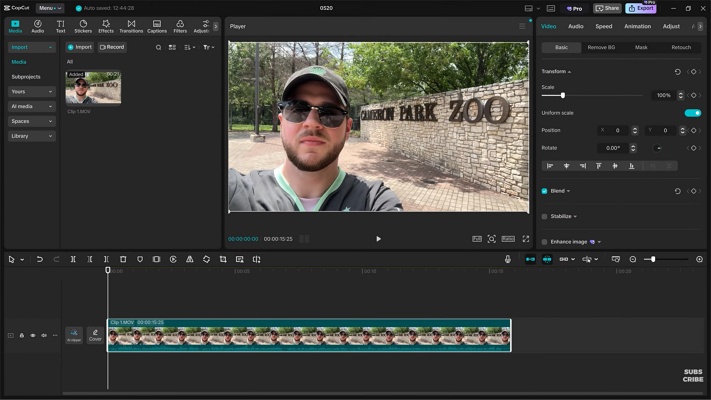
Task: Click the rotate icon in timeline toolbar
Action: tap(206, 259)
